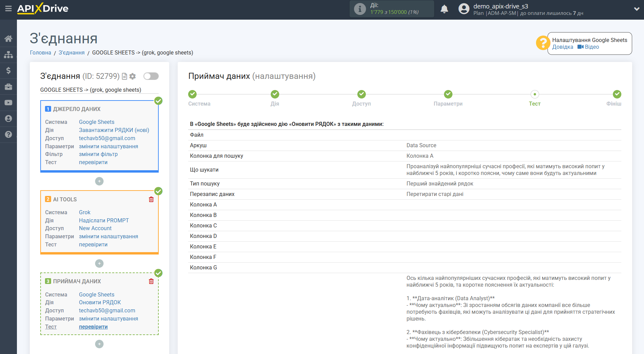Image resolution: width=644 pixels, height=354 pixels.
Task: Click змінити фільтр in data source
Action: click(x=98, y=154)
